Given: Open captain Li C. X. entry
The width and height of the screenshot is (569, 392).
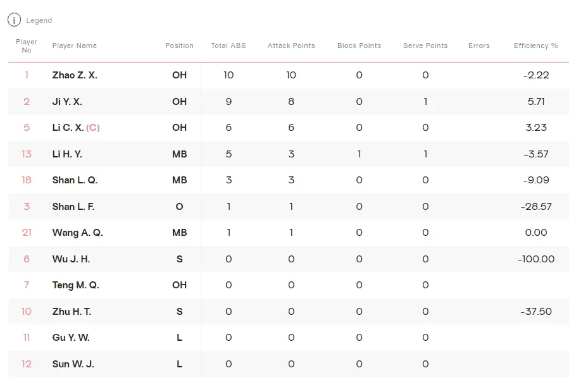Looking at the screenshot, I should [x=68, y=128].
